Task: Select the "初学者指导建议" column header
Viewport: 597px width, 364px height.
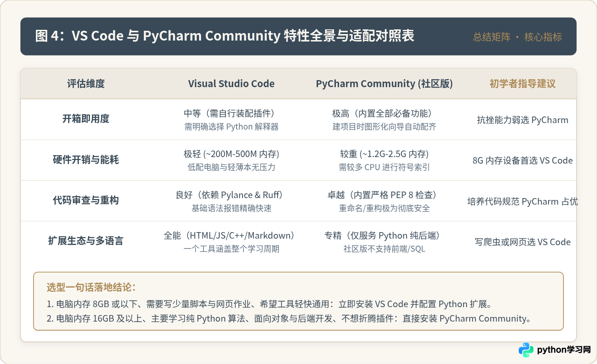Action: 522,84
